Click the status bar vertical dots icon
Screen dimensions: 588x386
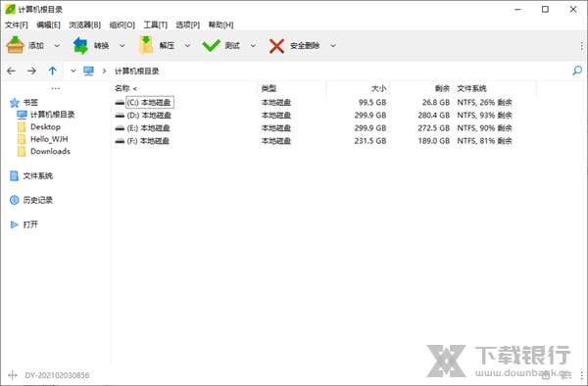(581, 375)
